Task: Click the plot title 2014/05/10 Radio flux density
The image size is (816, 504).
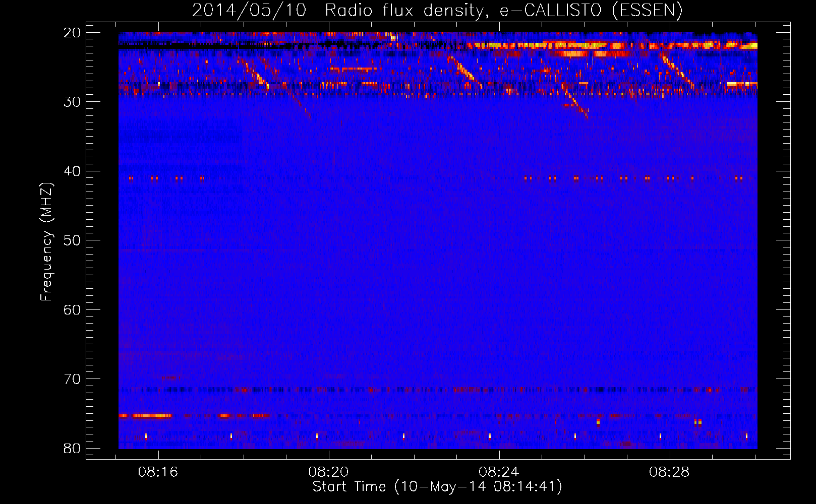Action: click(x=437, y=10)
